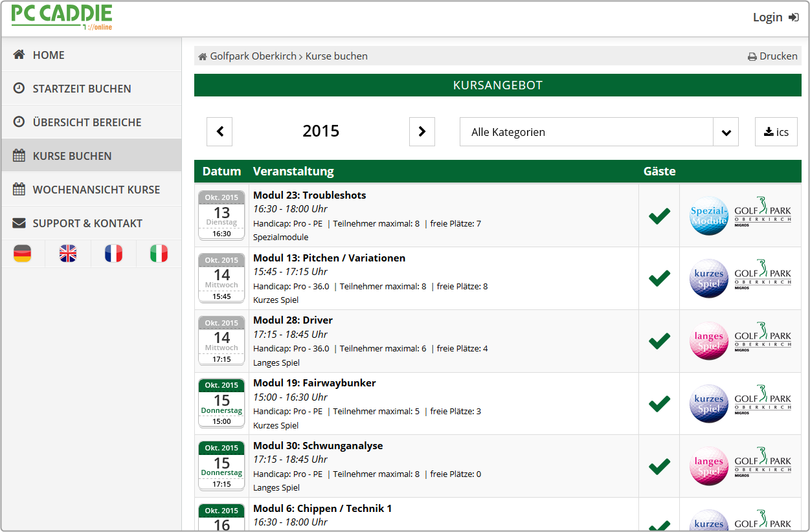810x532 pixels.
Task: Click the Okt 14 15:45 calendar icon
Action: [221, 278]
